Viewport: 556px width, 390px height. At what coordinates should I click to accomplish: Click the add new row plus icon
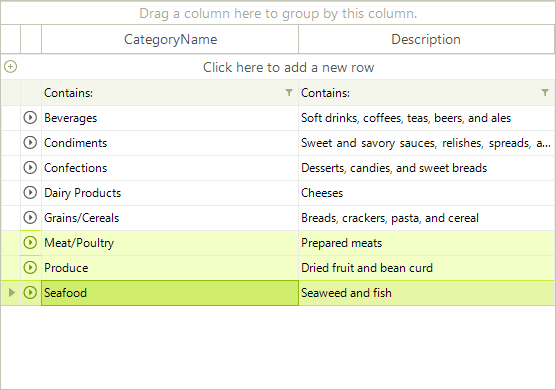[x=11, y=67]
